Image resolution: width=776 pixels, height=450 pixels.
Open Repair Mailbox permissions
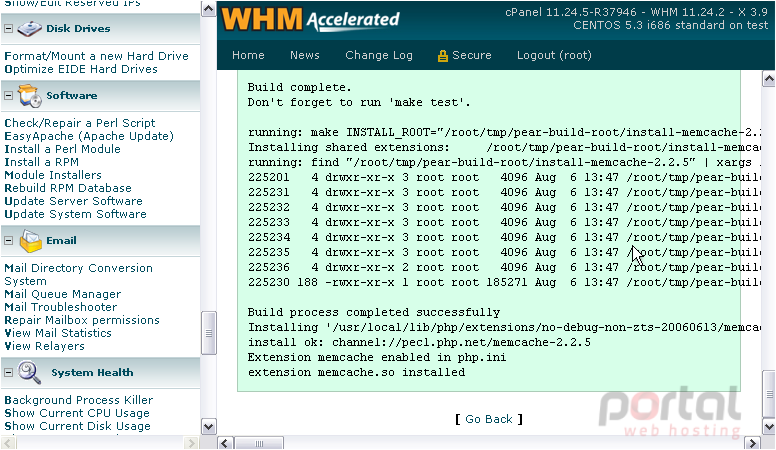[82, 320]
